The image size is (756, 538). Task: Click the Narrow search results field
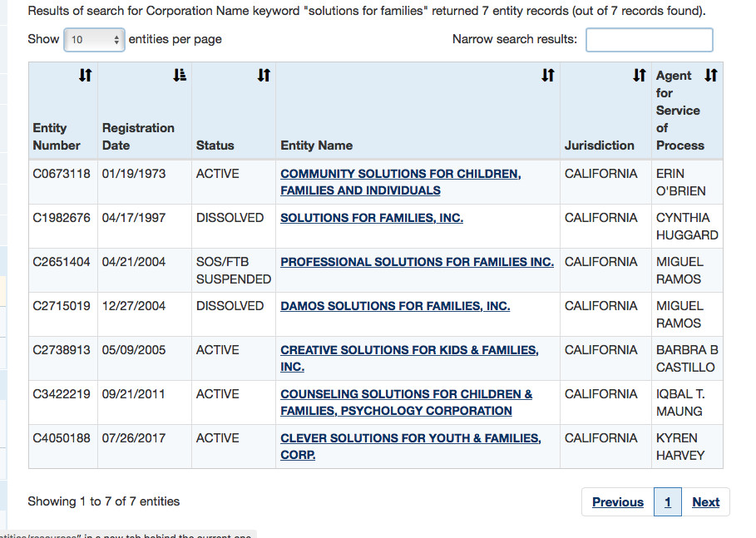point(649,40)
